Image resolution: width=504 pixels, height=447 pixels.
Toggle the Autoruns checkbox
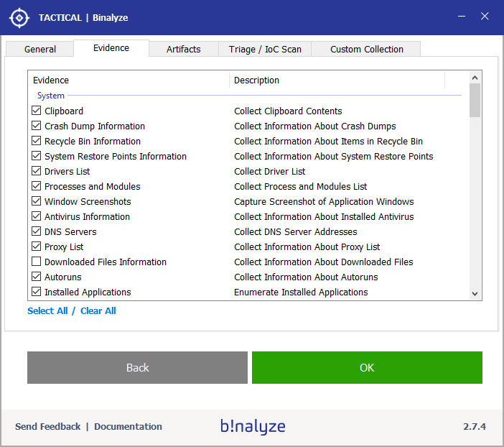(x=37, y=277)
